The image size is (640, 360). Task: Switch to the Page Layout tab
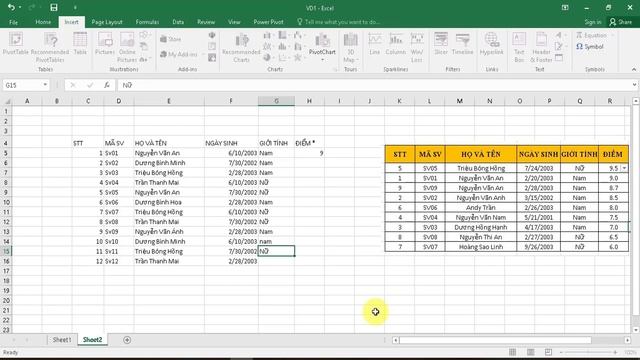point(107,22)
